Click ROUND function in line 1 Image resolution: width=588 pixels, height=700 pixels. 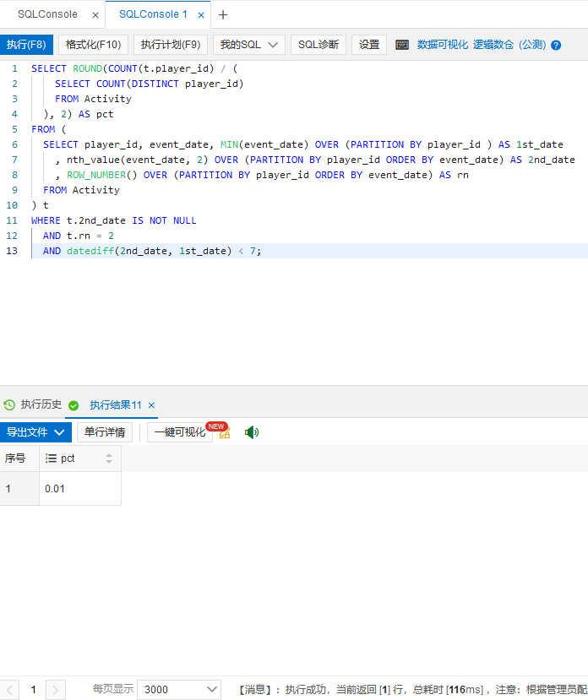click(x=88, y=68)
